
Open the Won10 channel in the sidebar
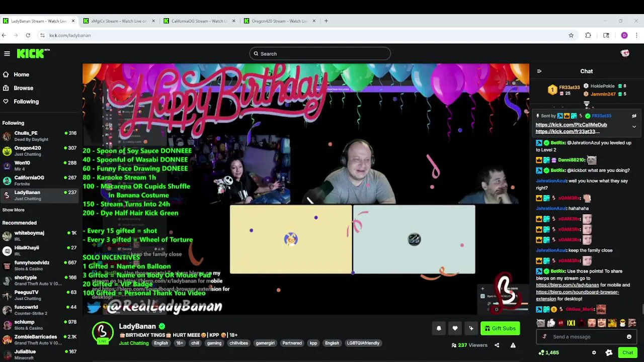[x=39, y=165]
